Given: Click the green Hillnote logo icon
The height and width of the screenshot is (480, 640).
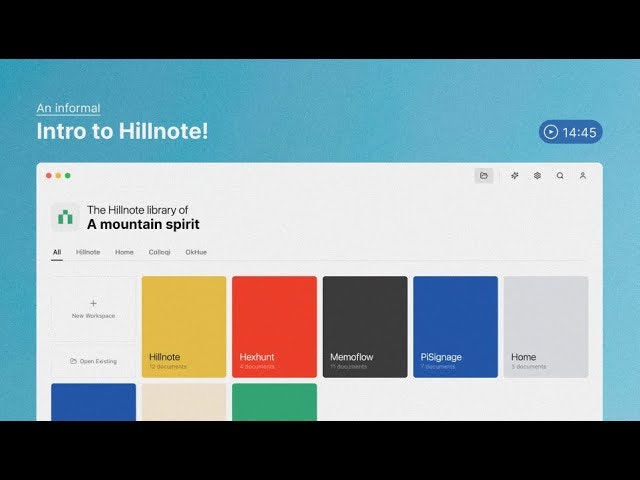Looking at the screenshot, I should coord(65,217).
